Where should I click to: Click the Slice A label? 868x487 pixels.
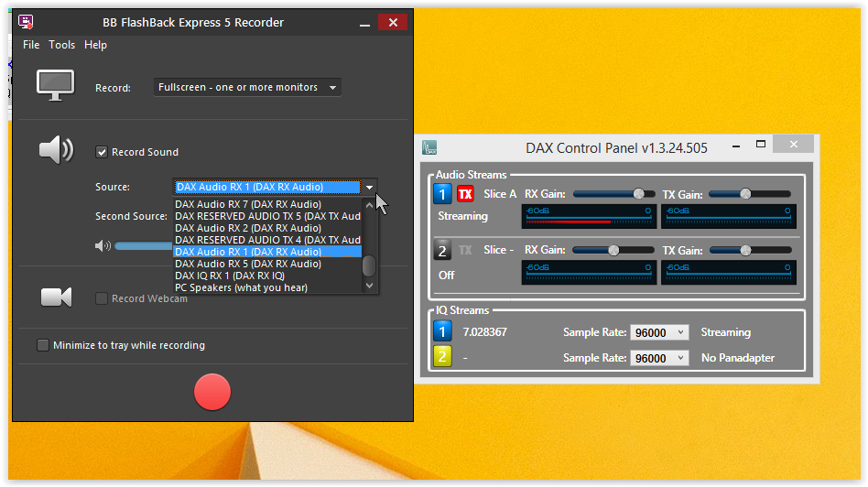point(500,194)
